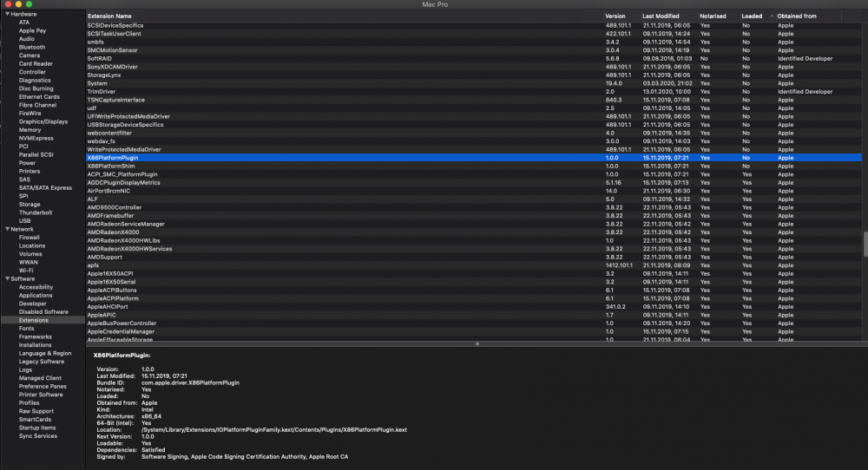Viewport: 868px width, 470px height.
Task: Click the Extension Name column header
Action: click(109, 16)
